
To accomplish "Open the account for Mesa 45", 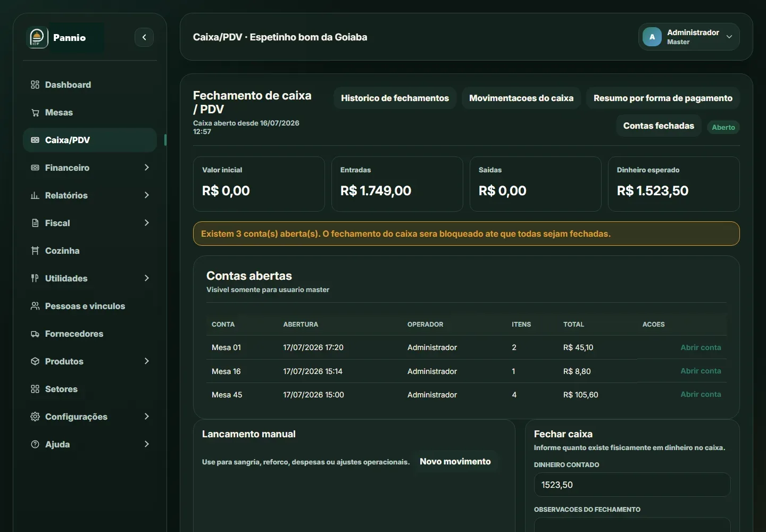I will pyautogui.click(x=701, y=394).
